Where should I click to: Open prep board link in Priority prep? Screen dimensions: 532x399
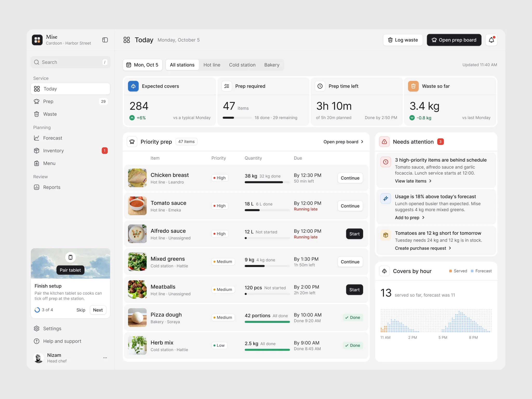(x=343, y=142)
